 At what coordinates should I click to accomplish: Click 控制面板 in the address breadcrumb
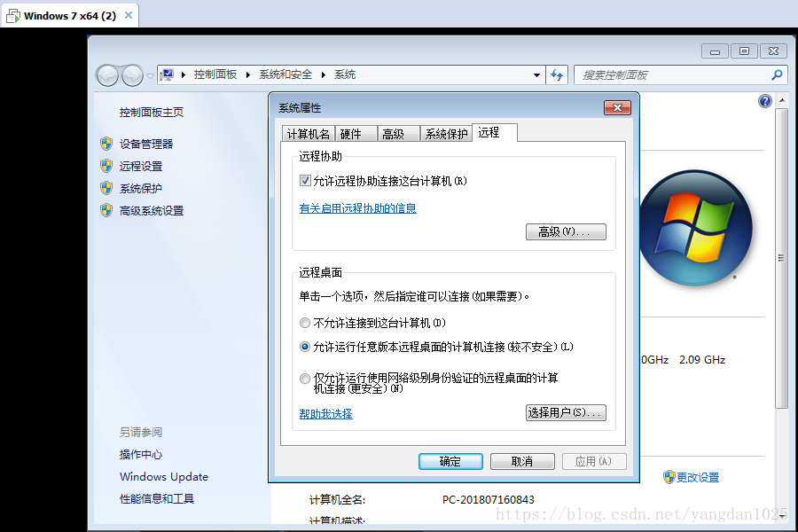(x=215, y=74)
